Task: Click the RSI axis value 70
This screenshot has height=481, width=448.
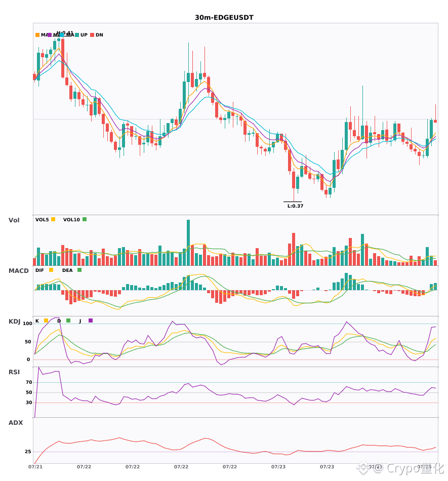Action: (x=29, y=382)
